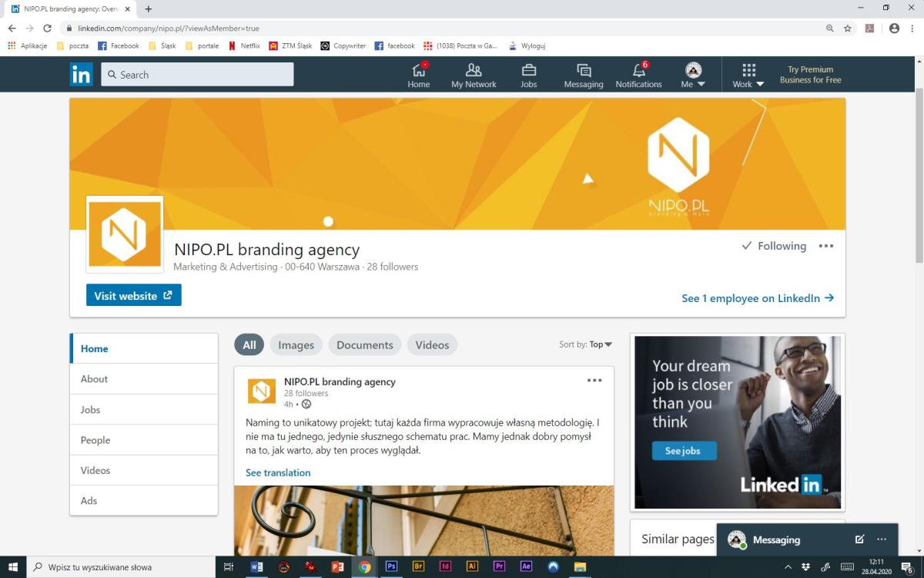Open the Work apps dropdown
924x578 pixels.
tap(748, 75)
